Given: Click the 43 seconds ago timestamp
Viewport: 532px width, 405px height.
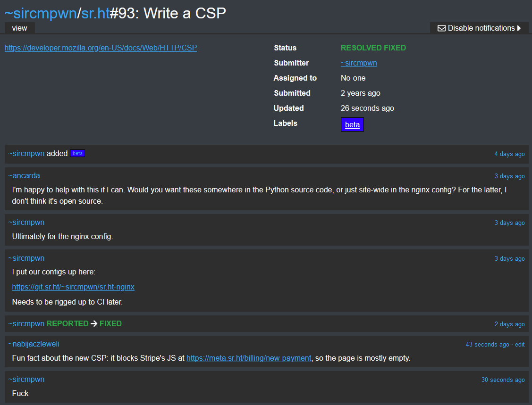Looking at the screenshot, I should [487, 345].
